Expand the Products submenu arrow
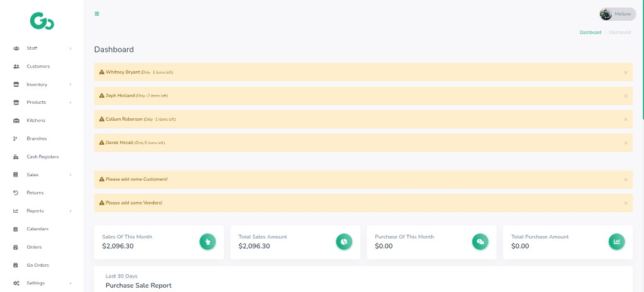The image size is (644, 292). click(x=70, y=103)
